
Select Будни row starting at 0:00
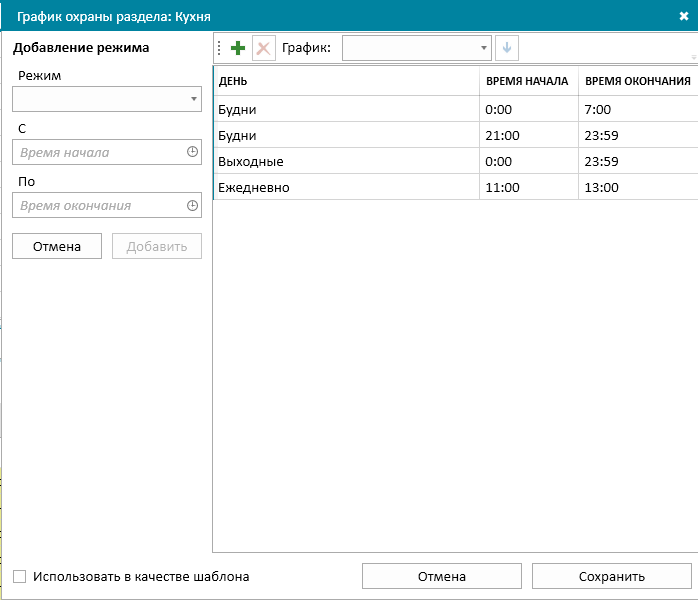455,109
